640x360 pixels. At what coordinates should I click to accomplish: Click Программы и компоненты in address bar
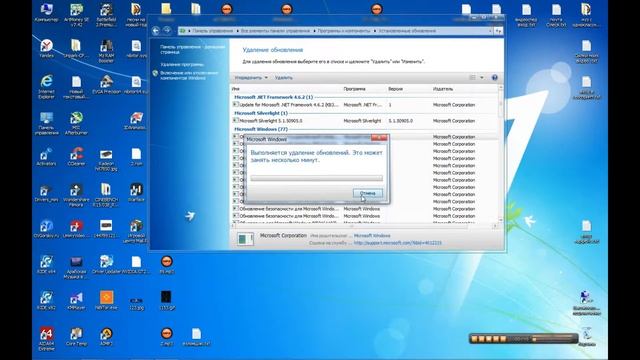coord(344,31)
